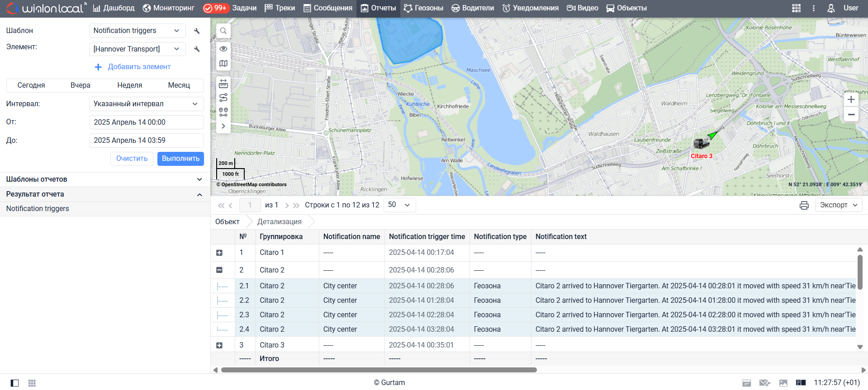Click the print report icon

(804, 205)
